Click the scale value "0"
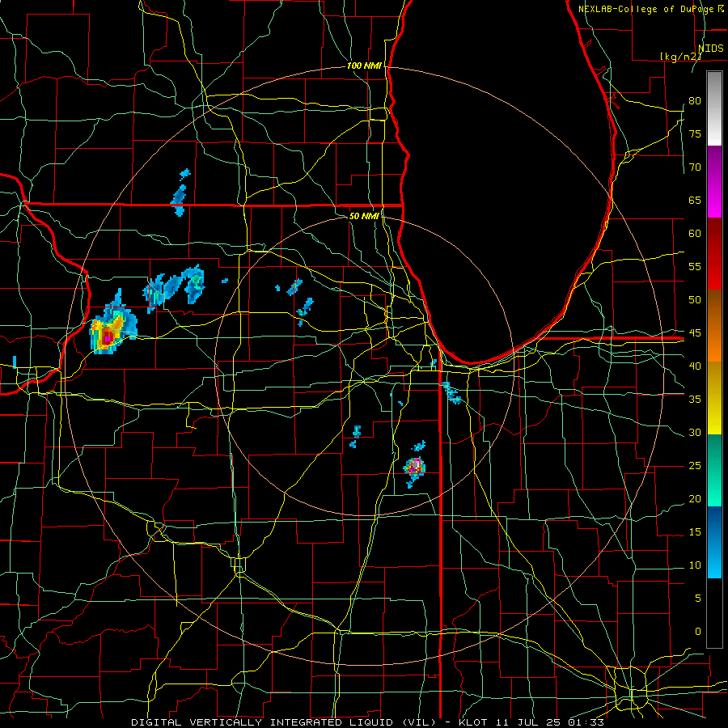The image size is (728, 728). tap(698, 632)
